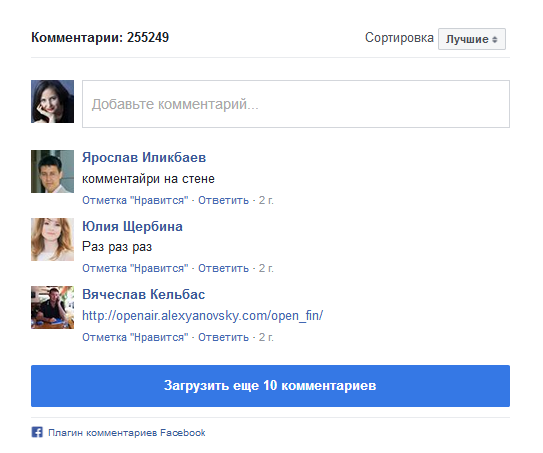The width and height of the screenshot is (543, 453).
Task: Click your own profile avatar thumbnail
Action: [52, 101]
